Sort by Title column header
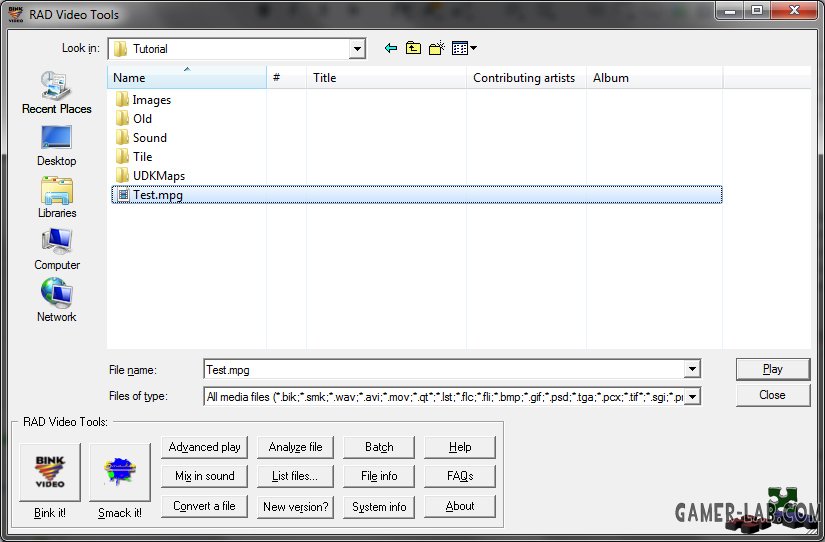Image resolution: width=825 pixels, height=542 pixels. point(386,77)
